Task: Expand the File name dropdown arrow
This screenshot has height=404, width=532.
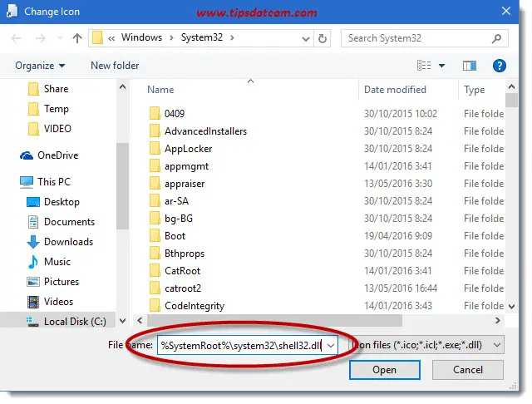Action: coord(331,346)
